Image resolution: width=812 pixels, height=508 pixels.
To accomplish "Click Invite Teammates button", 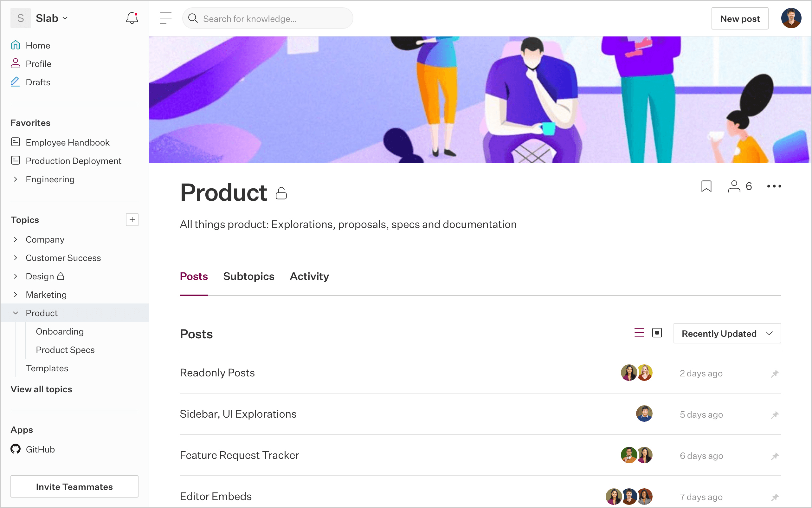I will [x=74, y=486].
